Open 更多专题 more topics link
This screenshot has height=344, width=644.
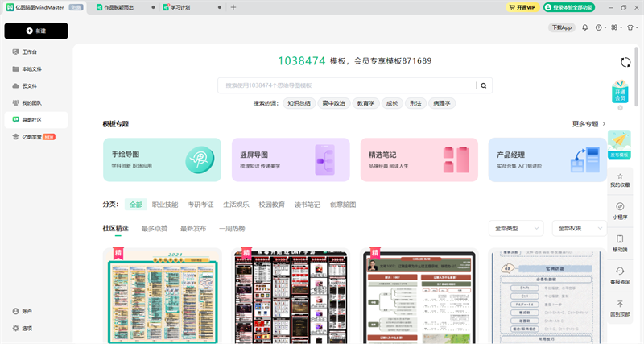588,124
